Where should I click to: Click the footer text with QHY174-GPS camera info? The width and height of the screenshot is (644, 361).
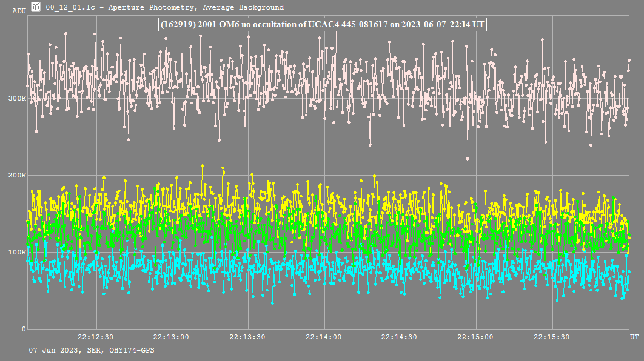pyautogui.click(x=92, y=351)
